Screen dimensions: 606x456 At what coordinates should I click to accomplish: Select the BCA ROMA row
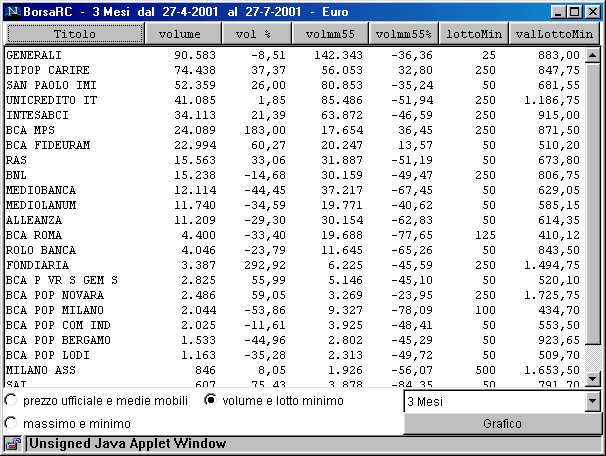(293, 235)
